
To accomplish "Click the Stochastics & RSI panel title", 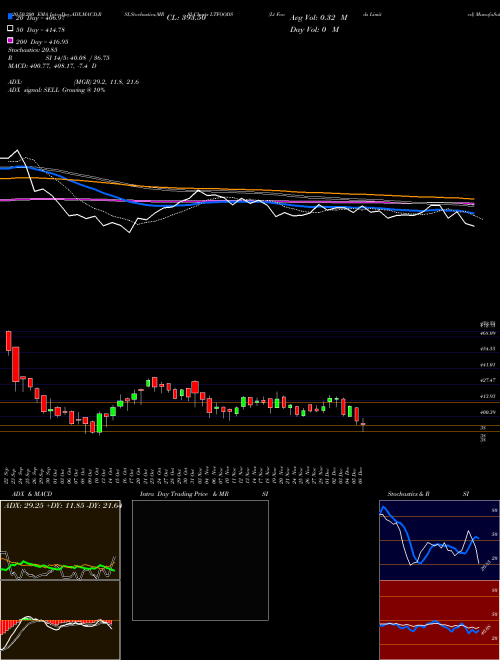I will point(428,494).
